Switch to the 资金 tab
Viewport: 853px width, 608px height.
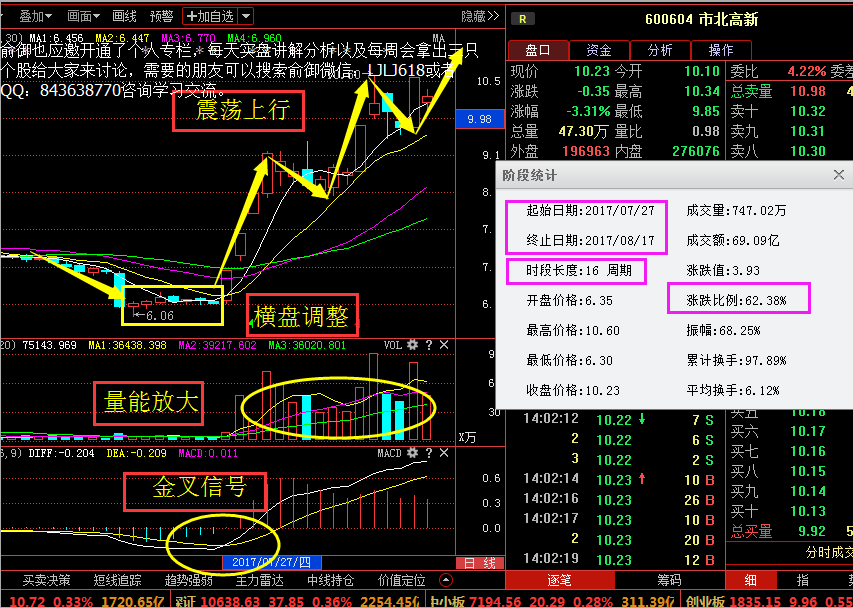coord(599,50)
